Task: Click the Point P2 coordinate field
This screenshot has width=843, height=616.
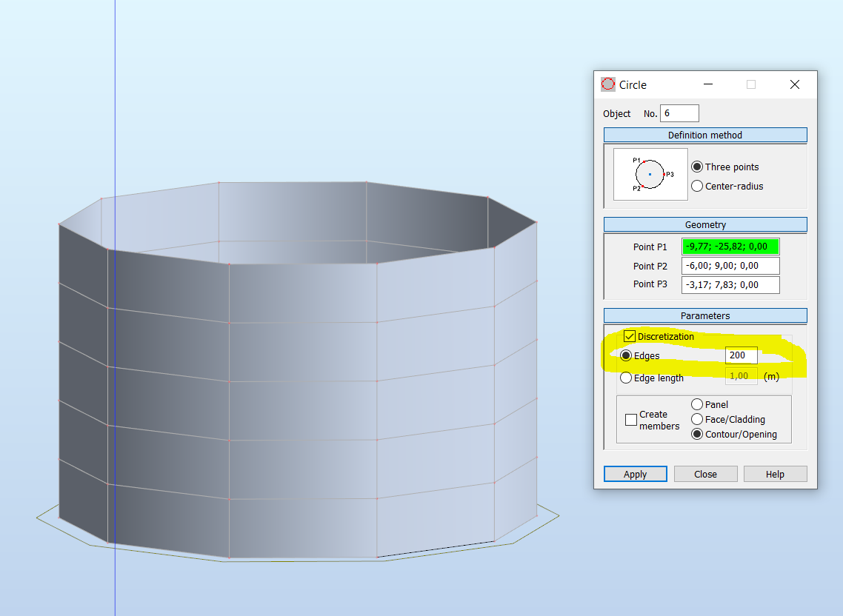Action: (730, 266)
